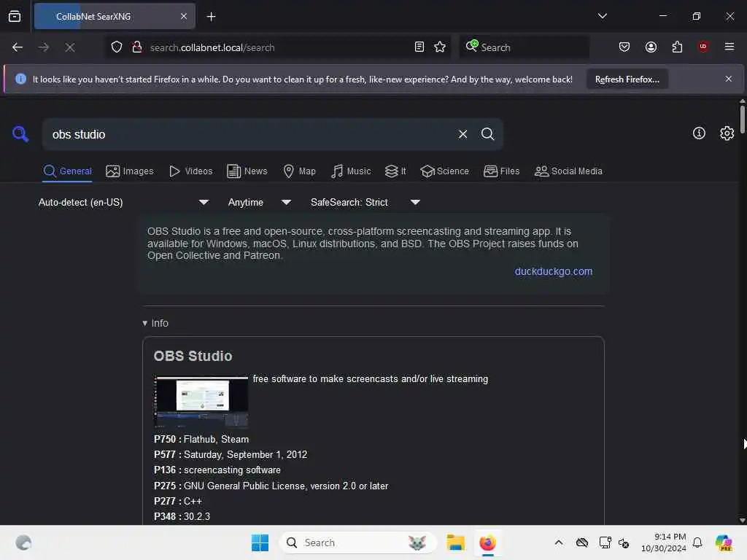Image resolution: width=747 pixels, height=560 pixels.
Task: Submit search with the magnifier button
Action: pyautogui.click(x=487, y=134)
